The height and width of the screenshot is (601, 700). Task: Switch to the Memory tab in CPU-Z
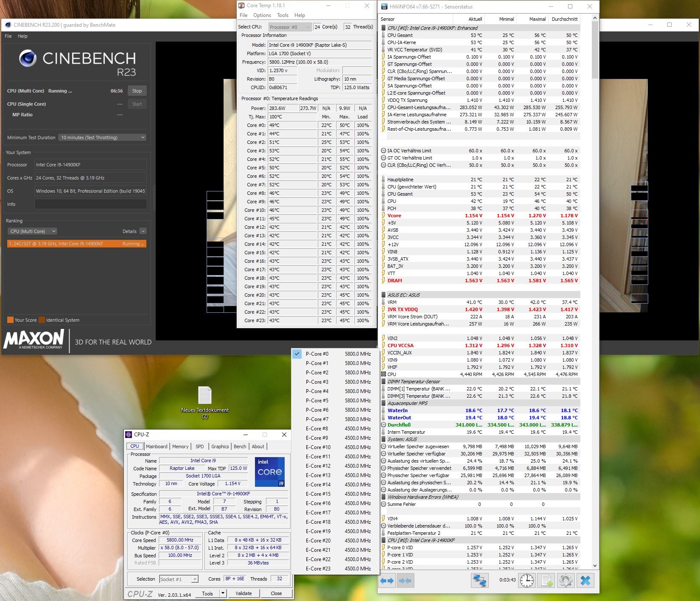(x=180, y=447)
